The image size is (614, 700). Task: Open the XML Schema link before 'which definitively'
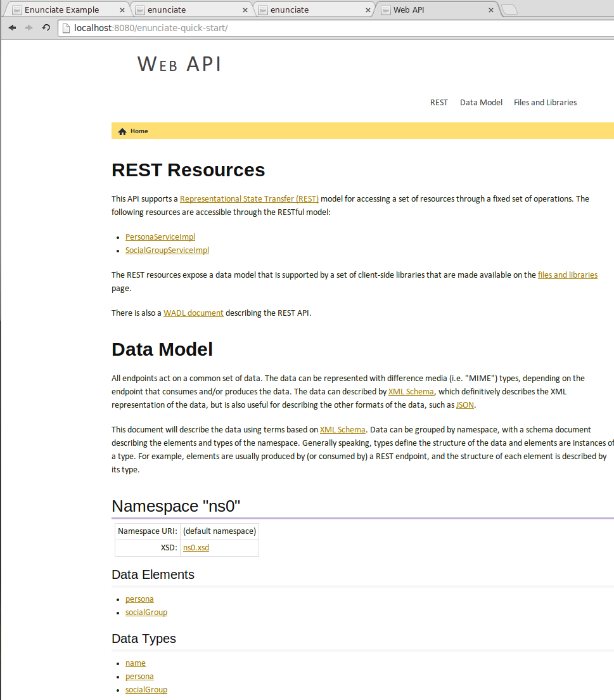pyautogui.click(x=411, y=391)
